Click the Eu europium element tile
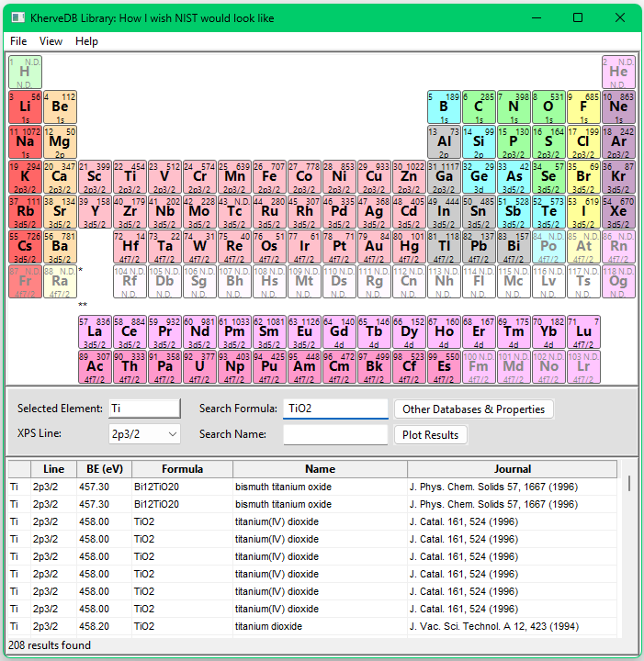The height and width of the screenshot is (661, 644). (304, 332)
